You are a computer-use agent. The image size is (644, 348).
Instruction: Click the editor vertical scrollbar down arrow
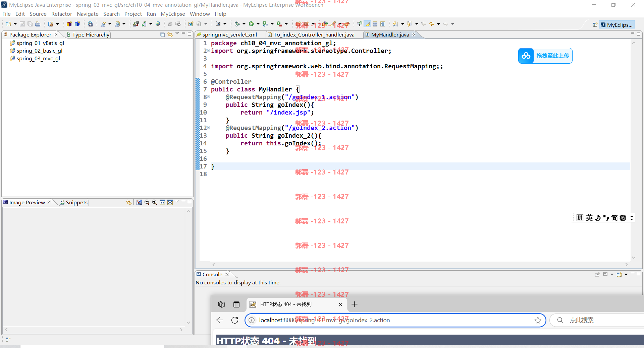click(x=634, y=258)
